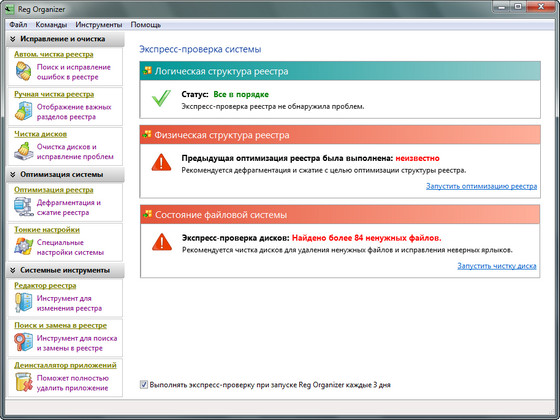Collapse the 'Системные инструменты' section
This screenshot has width=560, height=420.
pos(13,270)
